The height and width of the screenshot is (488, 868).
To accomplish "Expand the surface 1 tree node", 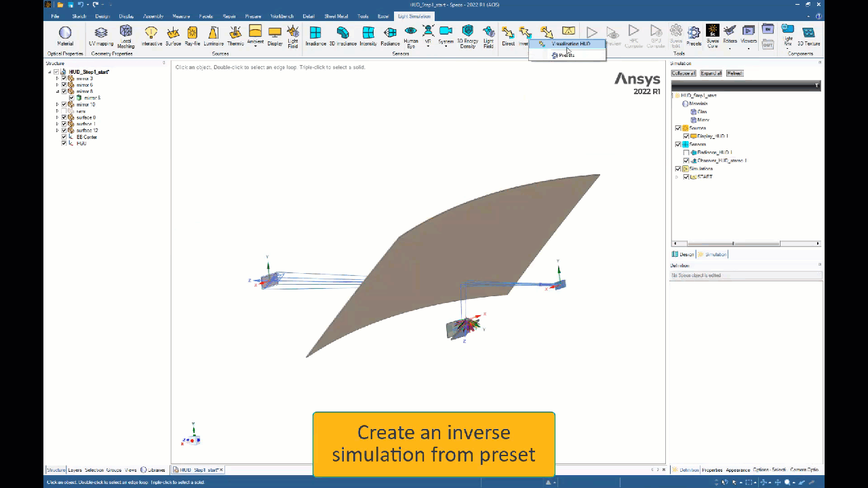I will tap(57, 124).
